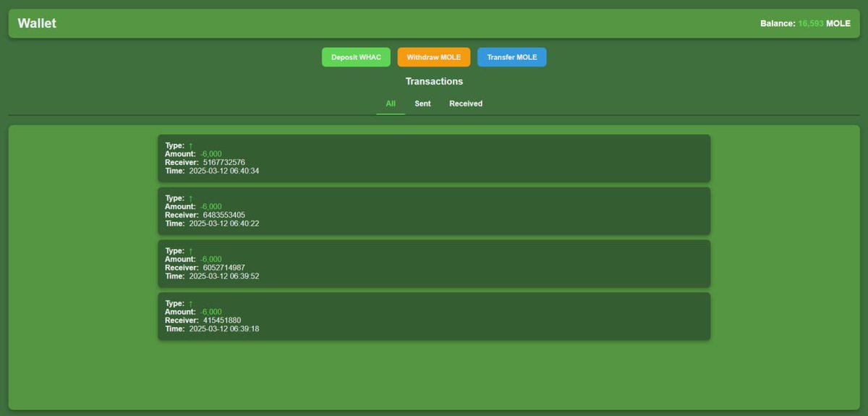Click the 16,593 MOLE balance value
Image resolution: width=868 pixels, height=416 pixels.
coord(824,24)
